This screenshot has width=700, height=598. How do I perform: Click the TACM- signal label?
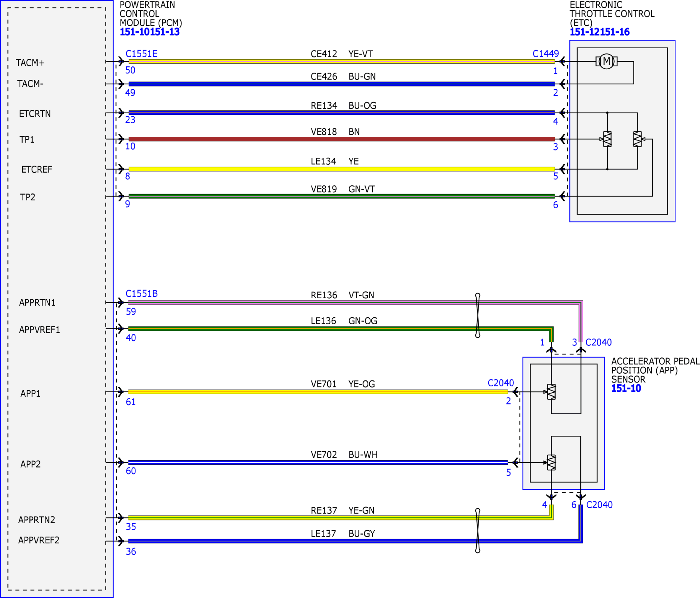coord(31,84)
